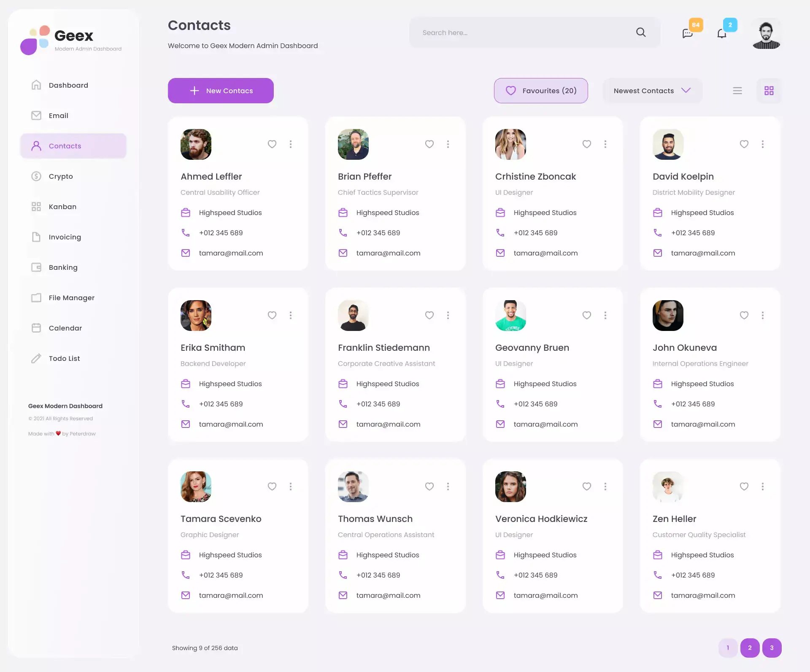
Task: Open Kanban from sidebar
Action: (73, 207)
